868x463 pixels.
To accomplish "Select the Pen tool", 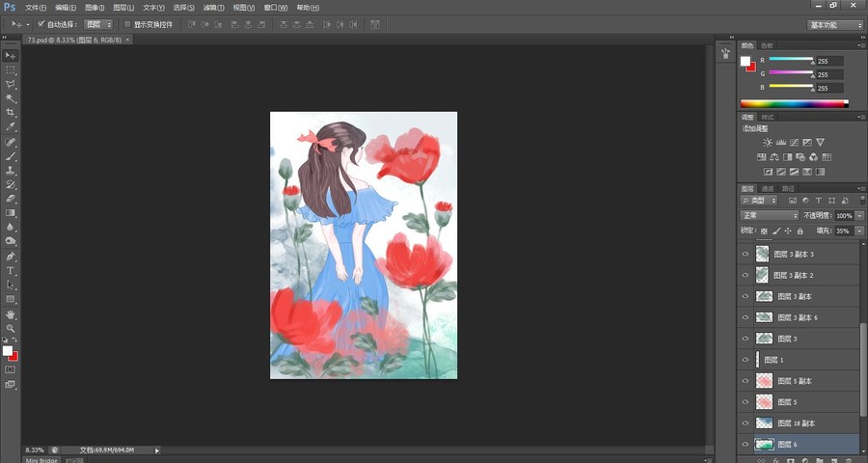I will coord(10,257).
